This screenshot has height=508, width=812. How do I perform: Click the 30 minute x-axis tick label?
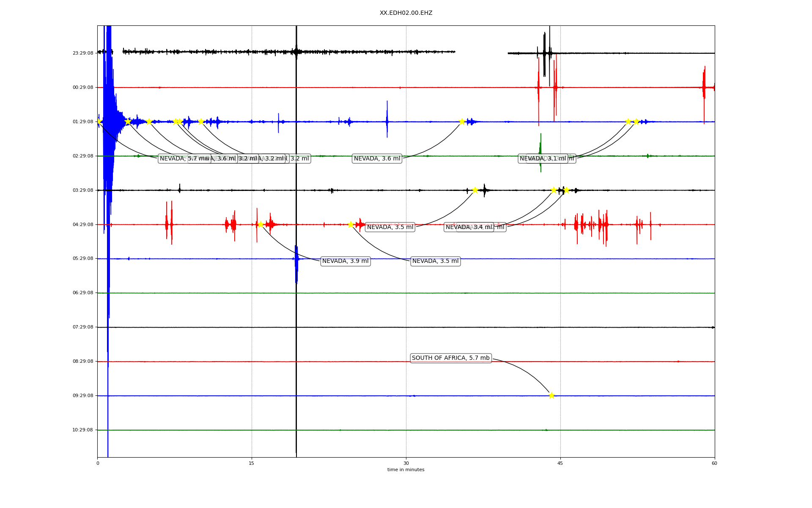406,463
